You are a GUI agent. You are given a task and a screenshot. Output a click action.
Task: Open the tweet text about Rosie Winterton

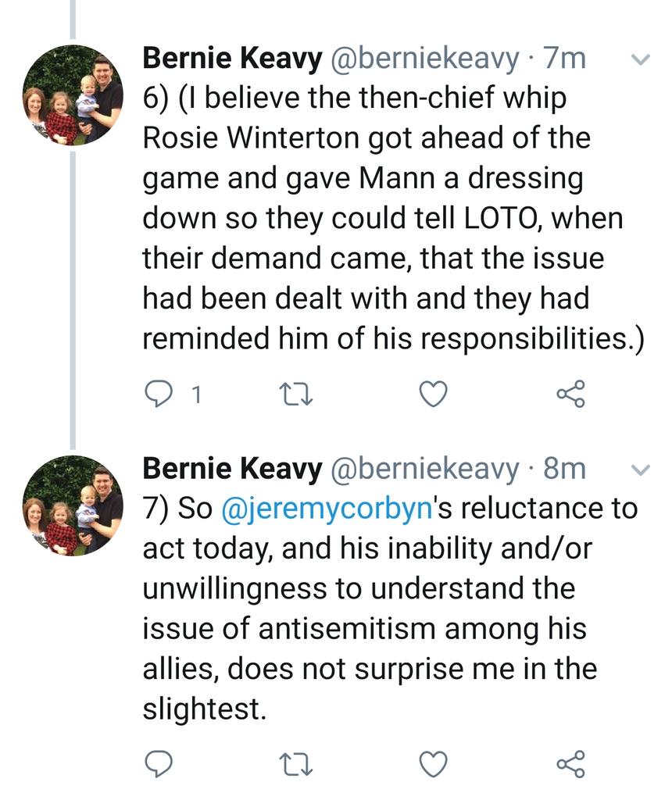(383, 217)
